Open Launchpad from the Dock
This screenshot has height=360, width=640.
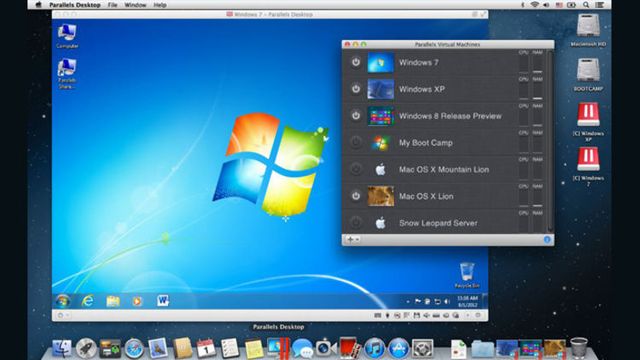86,348
